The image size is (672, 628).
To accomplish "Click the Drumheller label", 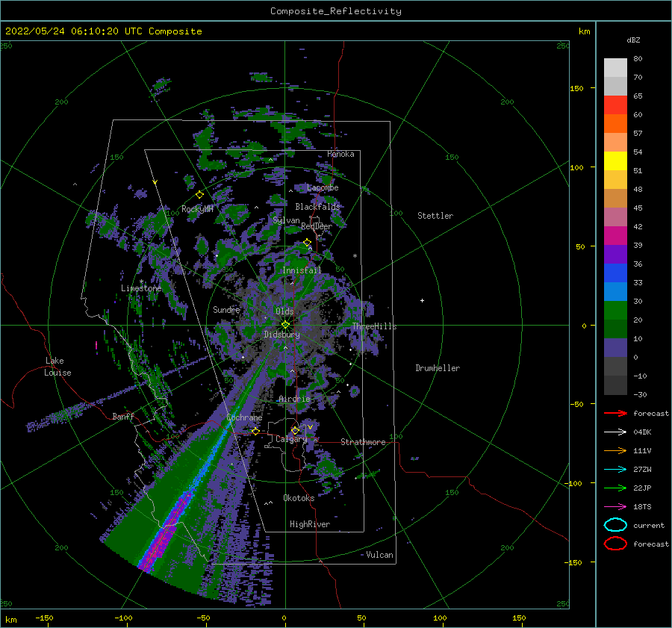I will 438,368.
